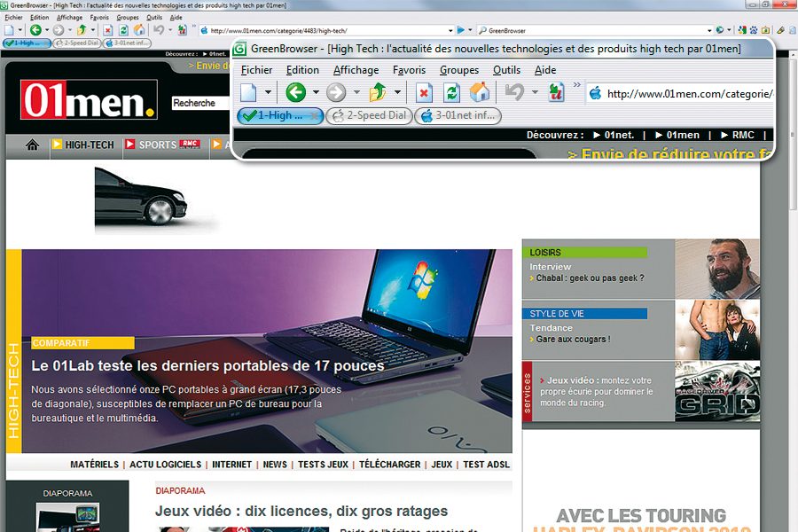Open the TESTS JEUX link in the sub-navigation

click(323, 465)
